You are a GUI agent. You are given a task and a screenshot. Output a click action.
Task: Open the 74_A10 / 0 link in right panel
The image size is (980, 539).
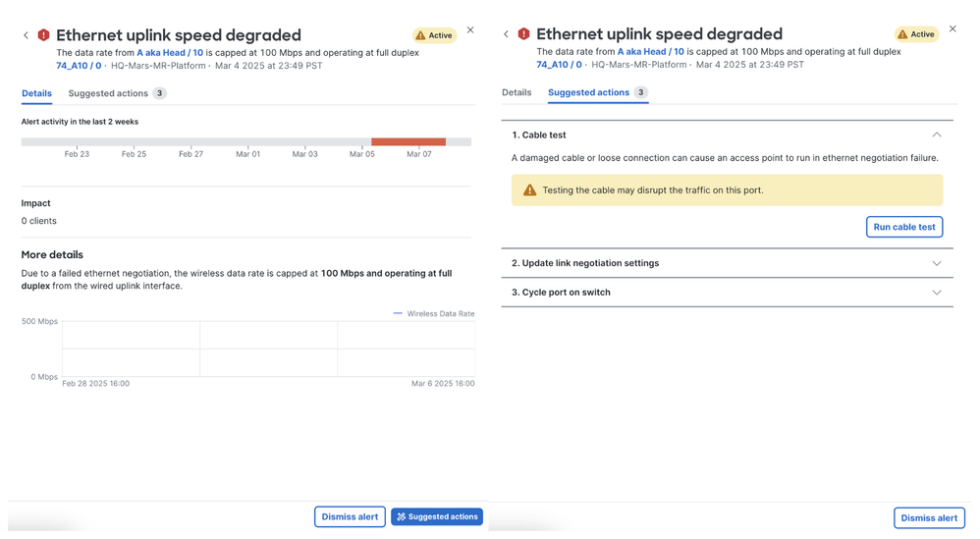tap(559, 65)
